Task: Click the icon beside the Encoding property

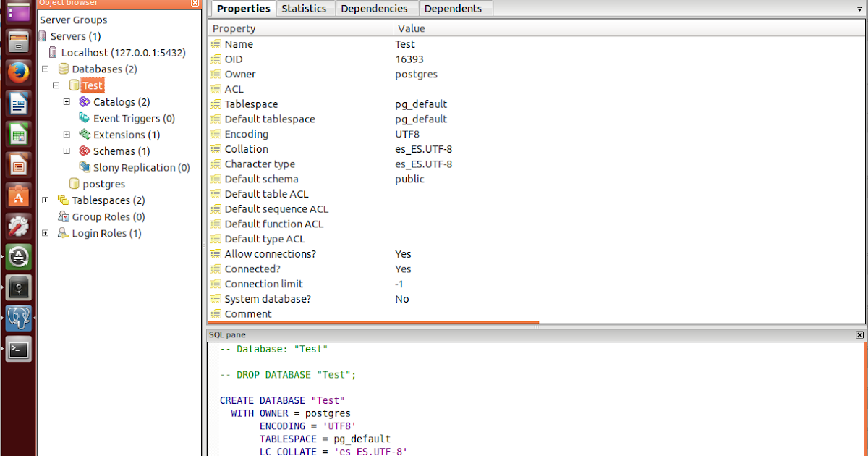Action: point(215,134)
